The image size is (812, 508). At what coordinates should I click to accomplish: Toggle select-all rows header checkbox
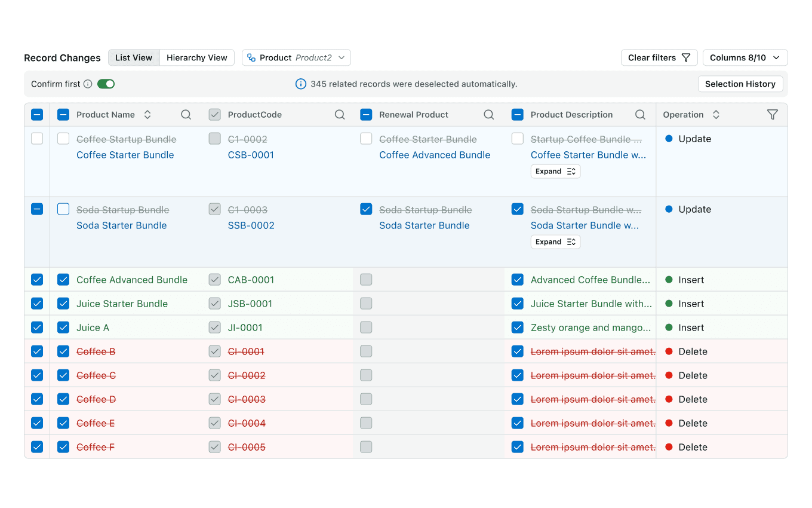(37, 115)
